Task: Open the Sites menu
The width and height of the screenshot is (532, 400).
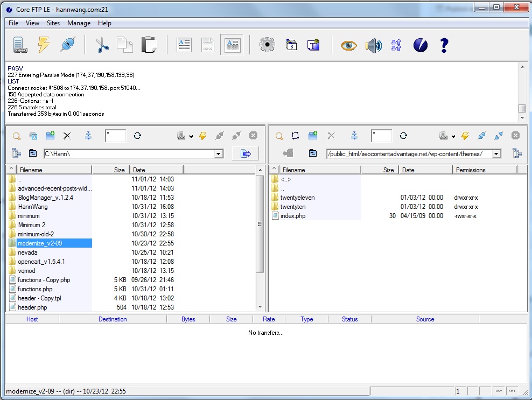Action: (x=53, y=23)
